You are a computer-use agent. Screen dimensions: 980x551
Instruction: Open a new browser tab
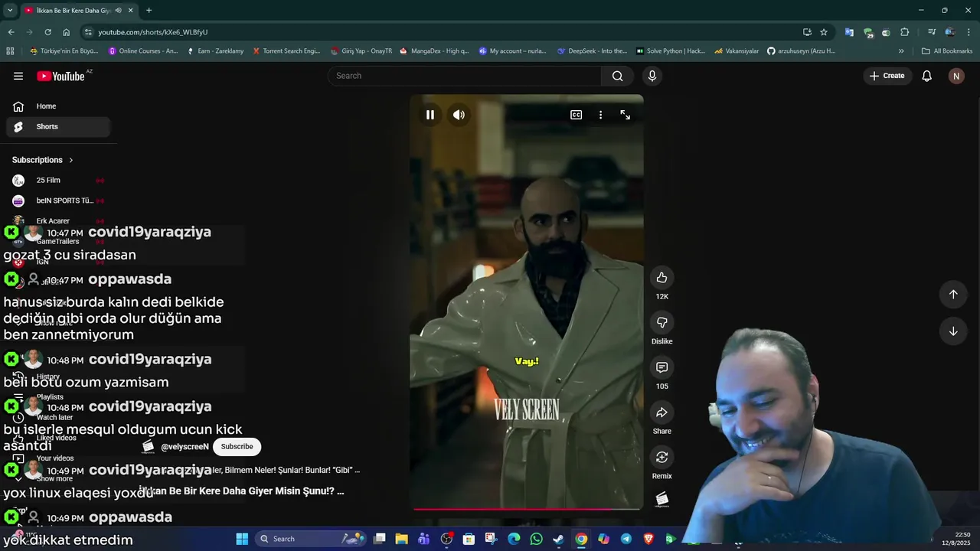[x=149, y=11]
